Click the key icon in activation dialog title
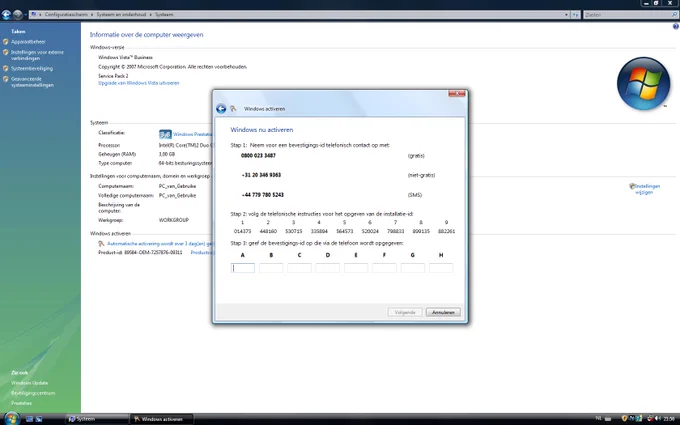Viewport: 680px width, 425px height. (x=233, y=109)
